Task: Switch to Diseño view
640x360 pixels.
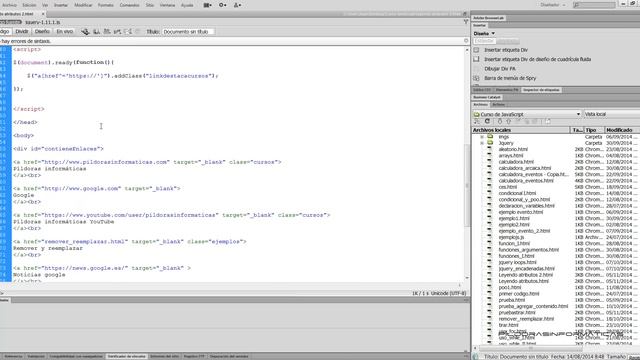Action: click(x=42, y=31)
